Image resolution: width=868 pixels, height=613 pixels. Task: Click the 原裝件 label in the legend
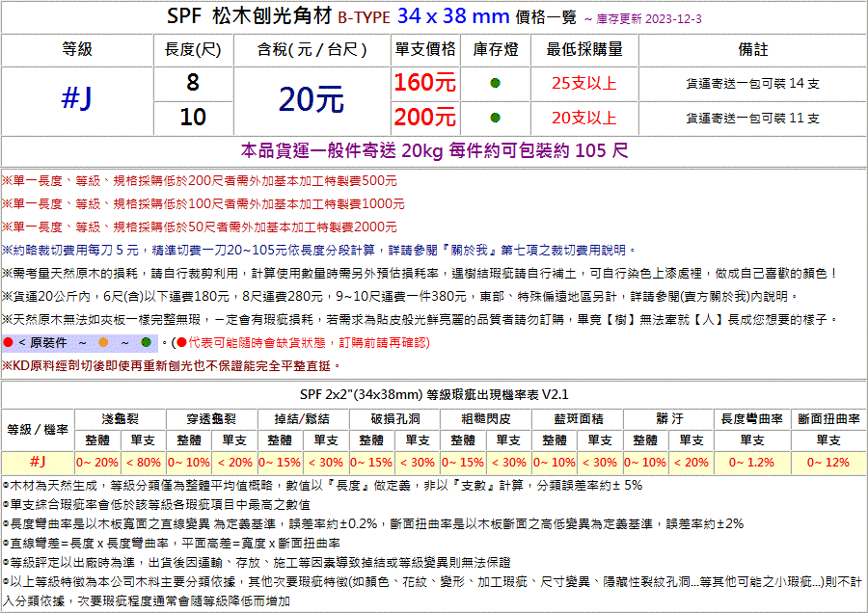tap(48, 343)
